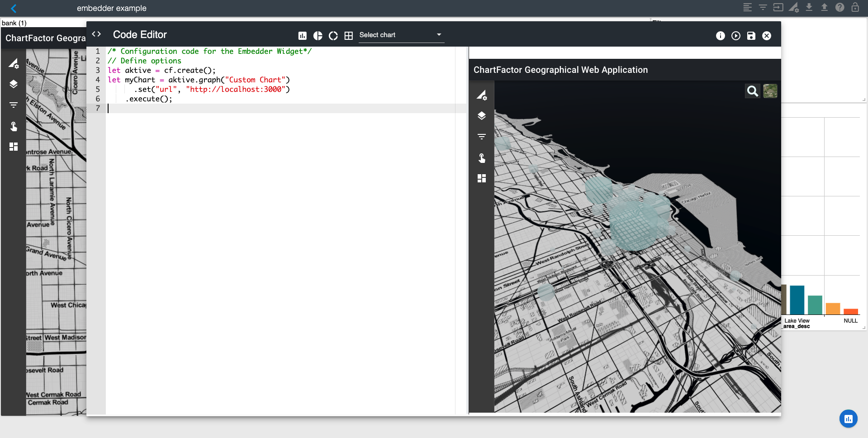Screen dimensions: 868x438
Task: Click the help question mark icon
Action: 840,7
